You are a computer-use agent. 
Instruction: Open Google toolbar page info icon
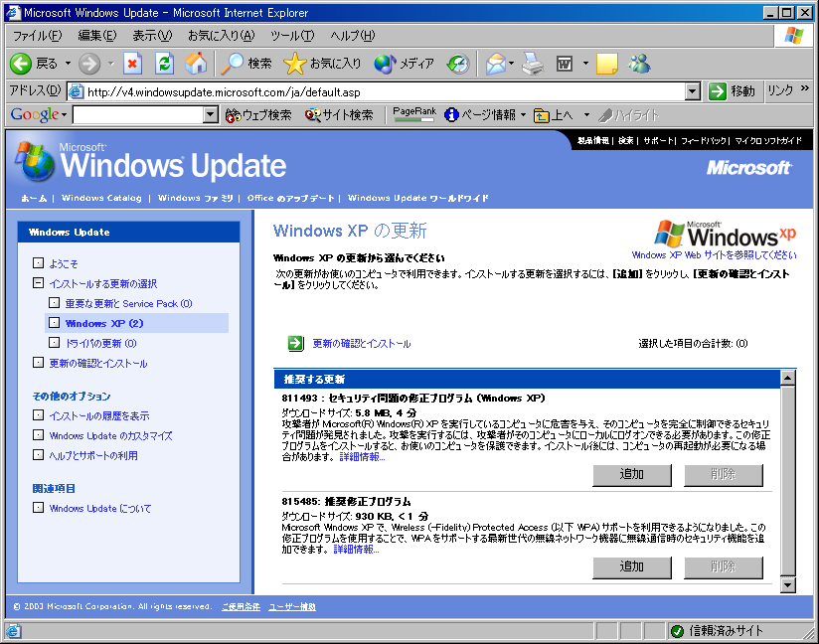coord(451,115)
